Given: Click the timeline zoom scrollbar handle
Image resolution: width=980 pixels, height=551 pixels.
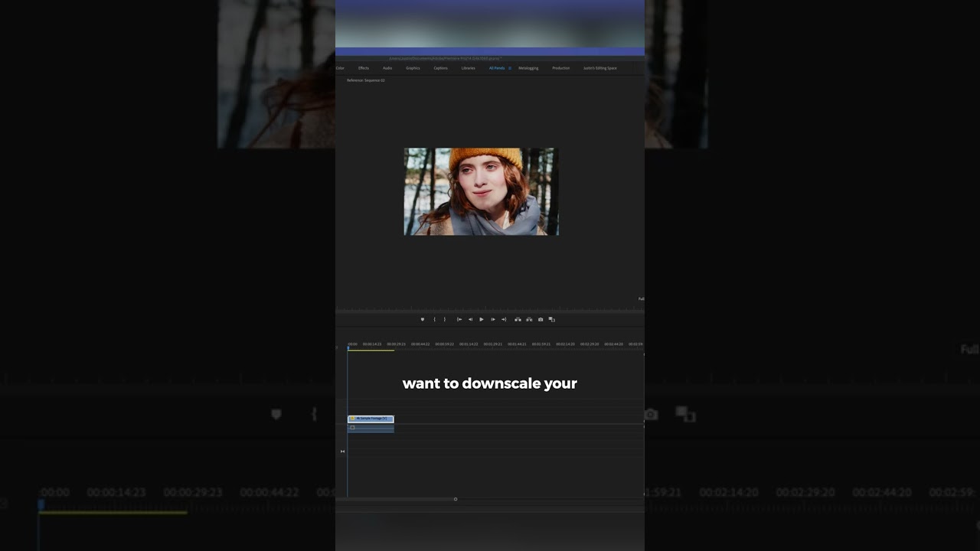Looking at the screenshot, I should click(456, 499).
